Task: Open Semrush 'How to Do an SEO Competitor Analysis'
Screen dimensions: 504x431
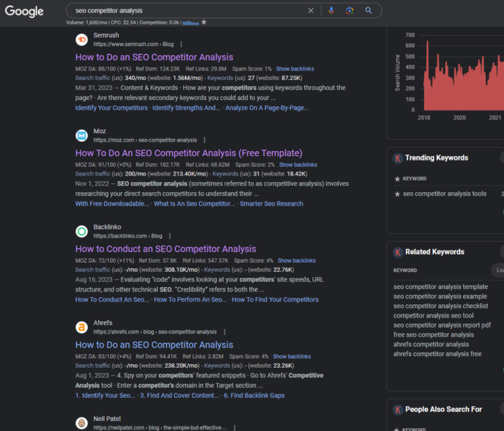Action: pos(154,57)
